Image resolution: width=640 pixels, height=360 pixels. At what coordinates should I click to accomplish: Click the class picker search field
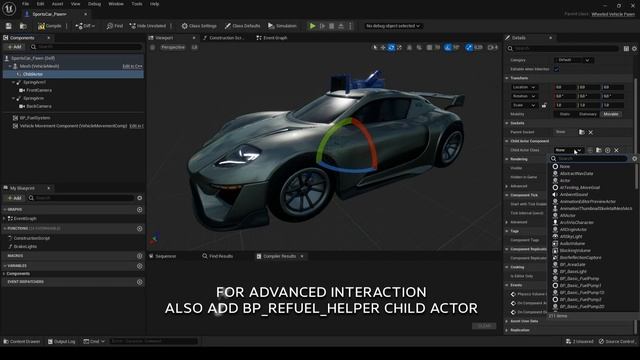click(x=589, y=158)
